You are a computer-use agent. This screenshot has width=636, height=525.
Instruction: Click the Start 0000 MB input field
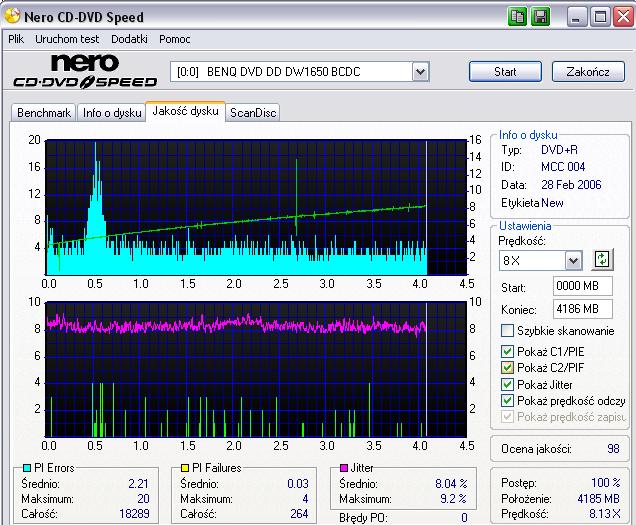[x=582, y=286]
